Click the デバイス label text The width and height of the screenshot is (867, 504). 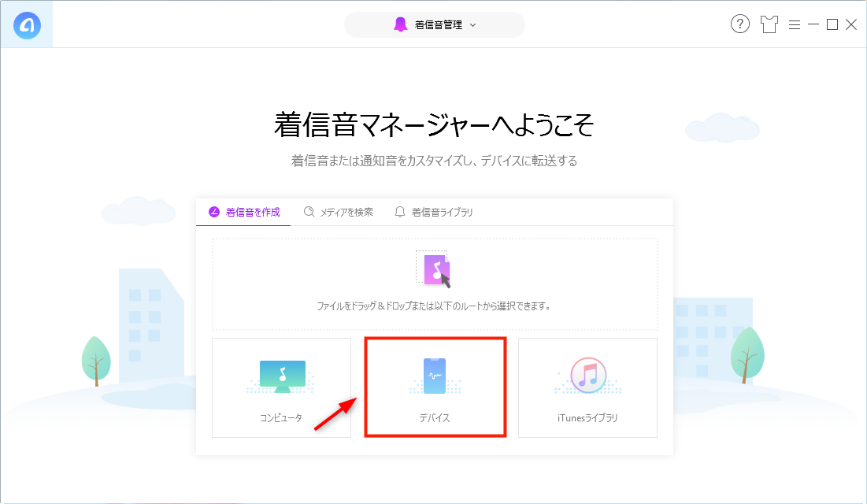pyautogui.click(x=435, y=417)
